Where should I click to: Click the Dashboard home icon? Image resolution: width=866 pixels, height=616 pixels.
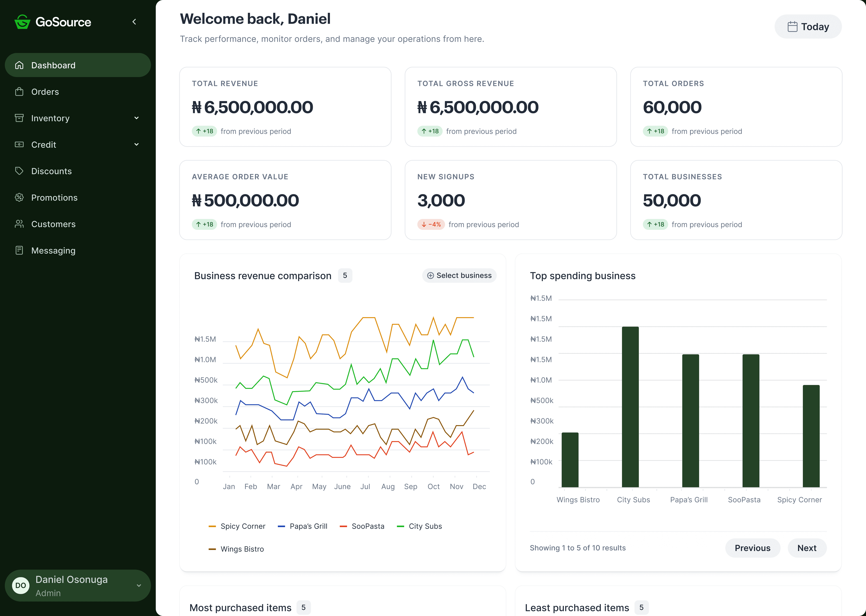tap(19, 65)
